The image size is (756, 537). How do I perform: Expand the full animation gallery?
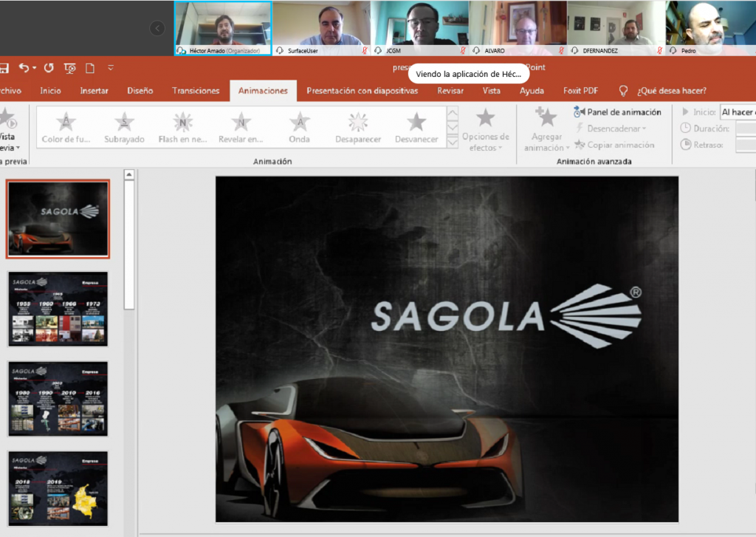(x=453, y=142)
